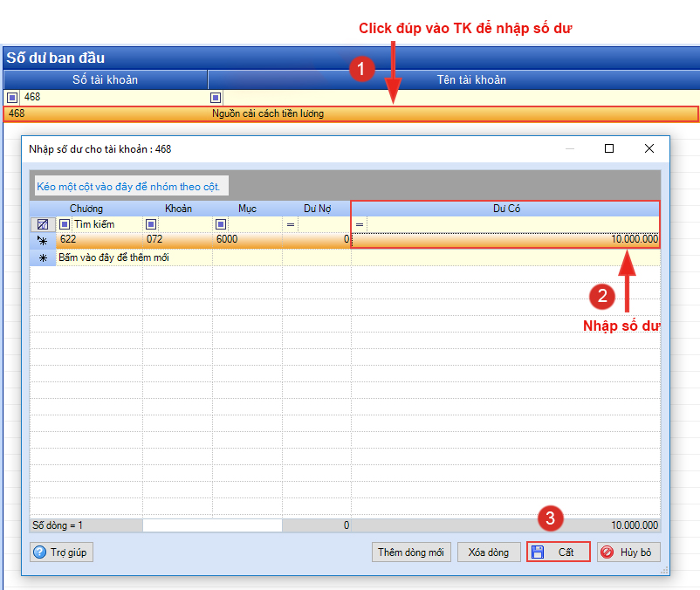
Task: Click the filter icon in Số tài khoản column
Action: coord(11,98)
